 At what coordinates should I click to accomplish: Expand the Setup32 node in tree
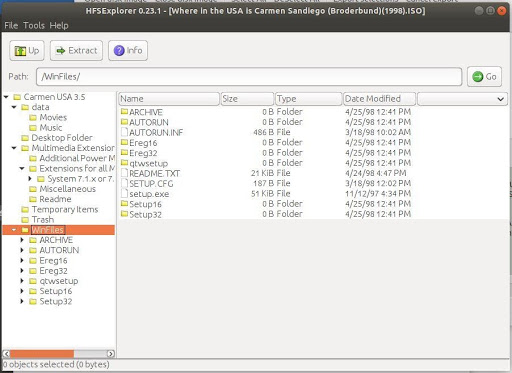click(22, 301)
